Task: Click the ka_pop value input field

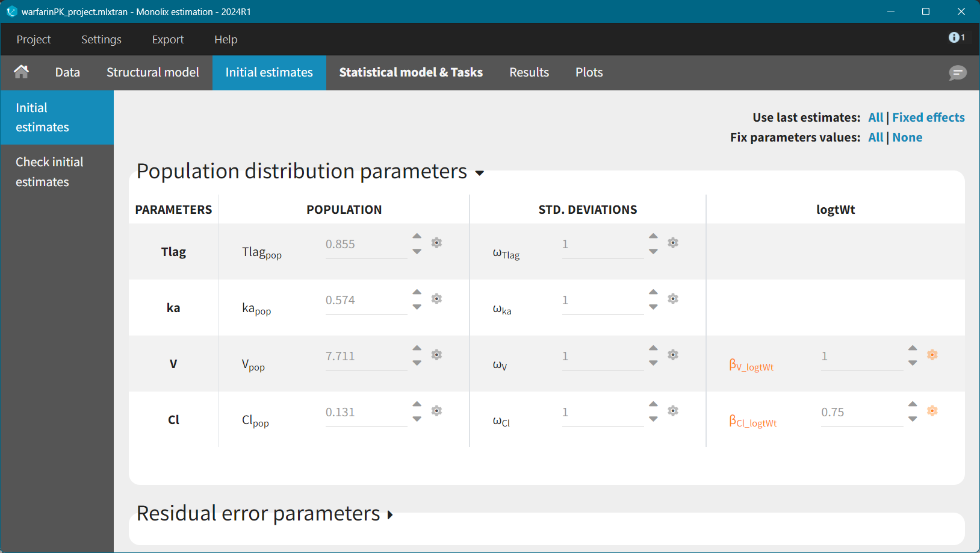Action: click(x=365, y=301)
